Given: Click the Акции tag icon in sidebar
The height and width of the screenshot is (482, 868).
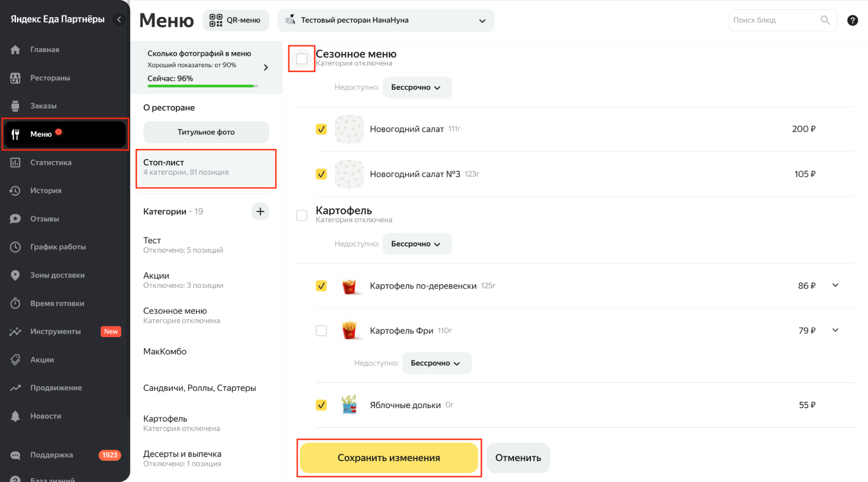Looking at the screenshot, I should (15, 360).
